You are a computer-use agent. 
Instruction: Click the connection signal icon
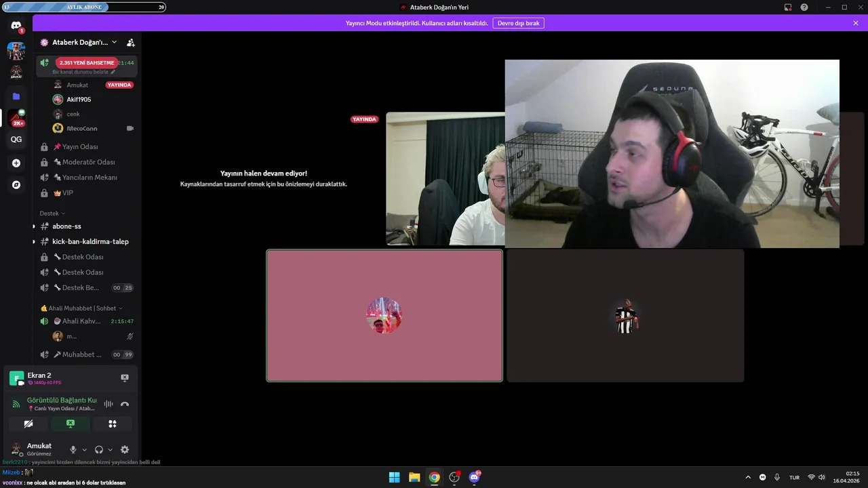click(16, 404)
